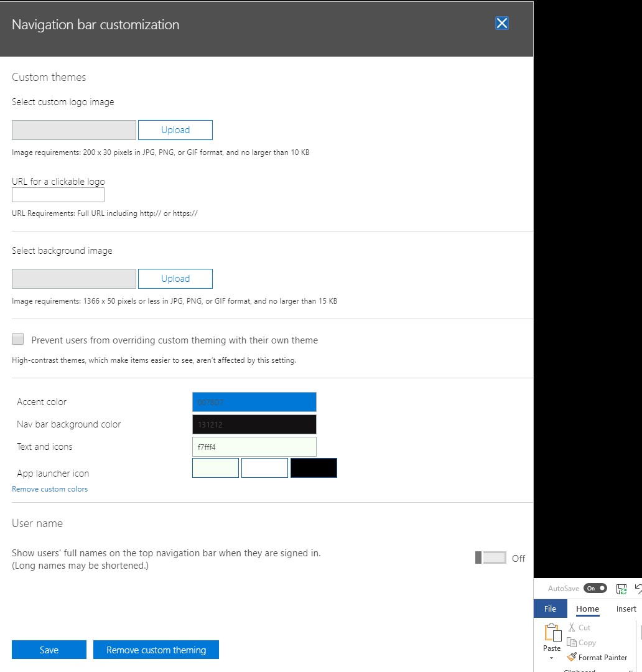Pick the black App launcher icon swatch
The height and width of the screenshot is (672, 642).
[x=314, y=468]
